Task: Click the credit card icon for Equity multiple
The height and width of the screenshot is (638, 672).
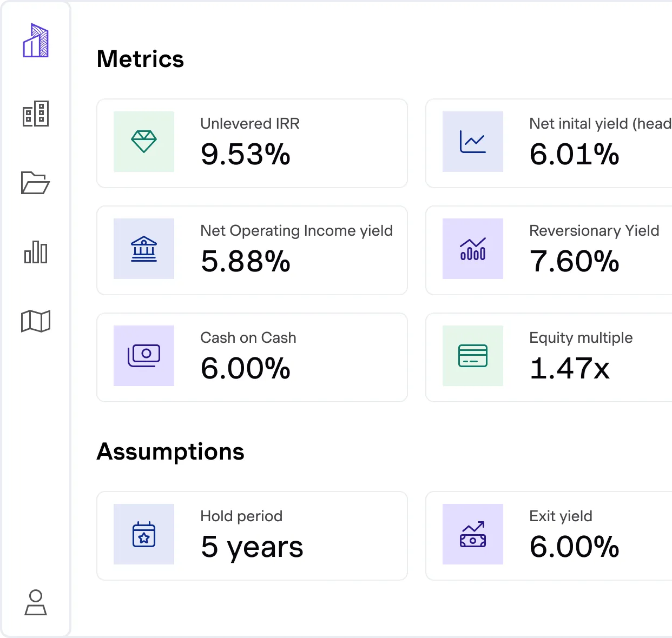Action: pyautogui.click(x=473, y=355)
